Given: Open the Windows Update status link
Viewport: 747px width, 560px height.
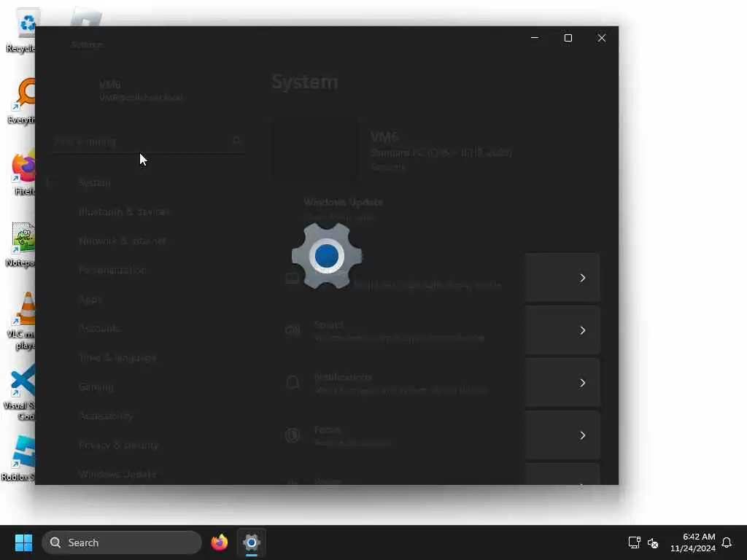Looking at the screenshot, I should pyautogui.click(x=343, y=209).
